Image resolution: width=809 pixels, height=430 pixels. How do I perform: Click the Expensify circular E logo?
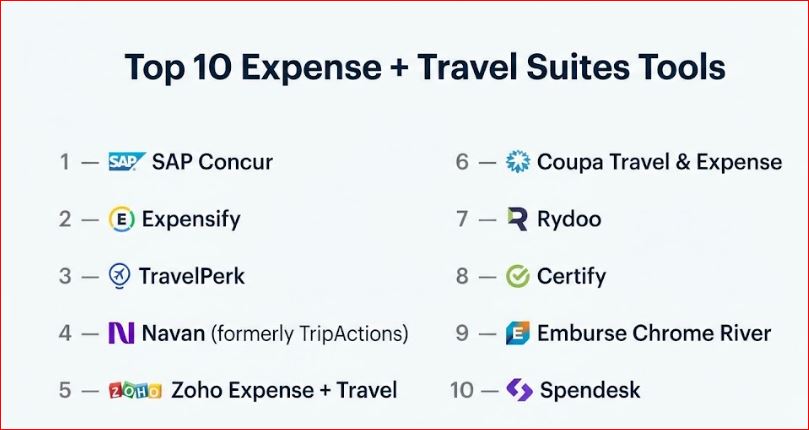coord(121,219)
